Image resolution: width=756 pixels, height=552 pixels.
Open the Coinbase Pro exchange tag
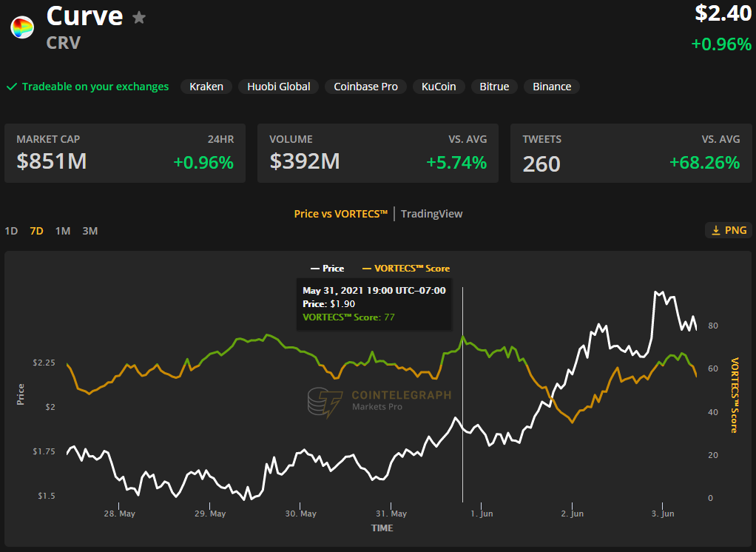coord(365,87)
